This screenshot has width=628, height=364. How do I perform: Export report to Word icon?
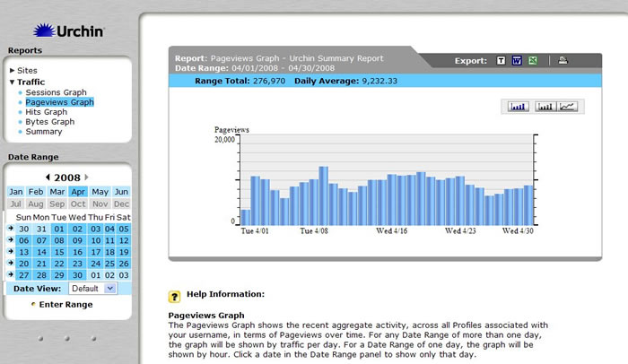pos(517,61)
